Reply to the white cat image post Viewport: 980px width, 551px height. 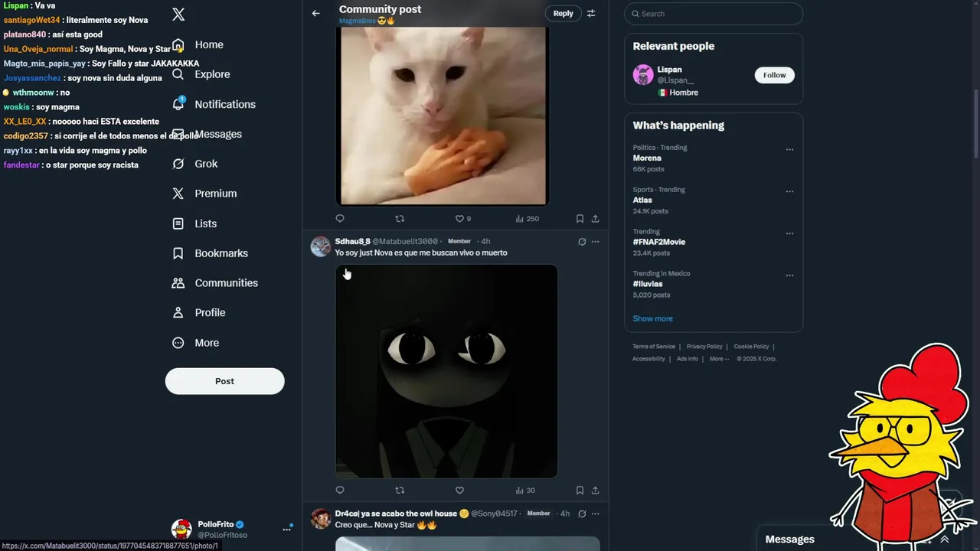tap(340, 219)
